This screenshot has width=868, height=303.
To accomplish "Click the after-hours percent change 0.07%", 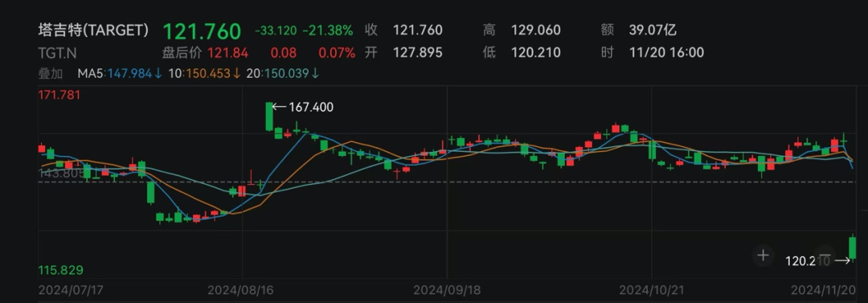I will [337, 53].
